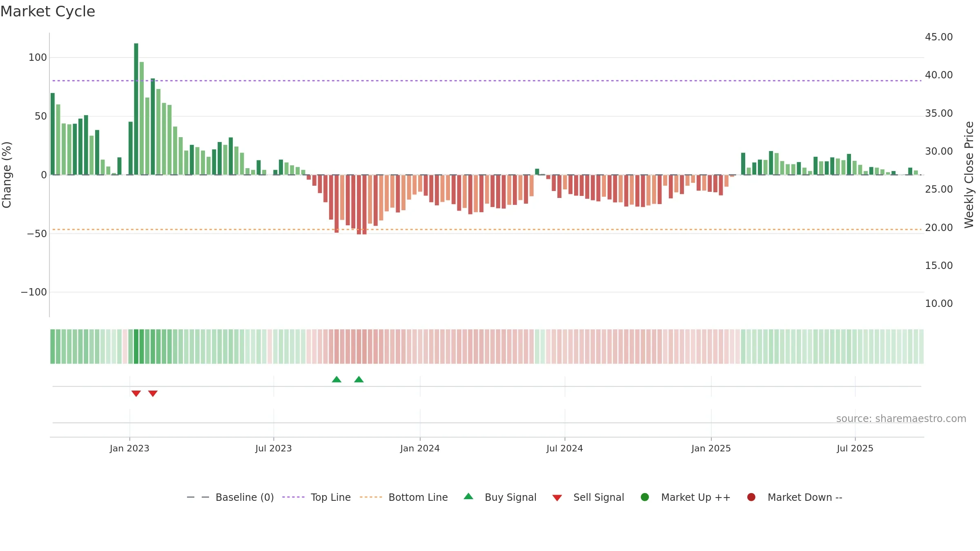Click the 25.00 price tick label
The image size is (980, 551).
[x=939, y=189]
